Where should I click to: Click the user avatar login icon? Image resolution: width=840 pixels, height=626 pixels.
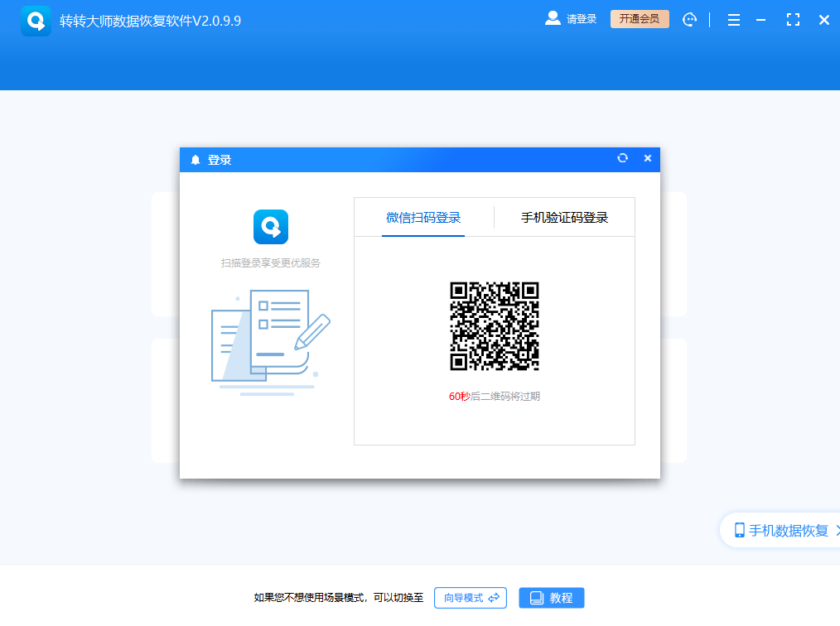[553, 19]
